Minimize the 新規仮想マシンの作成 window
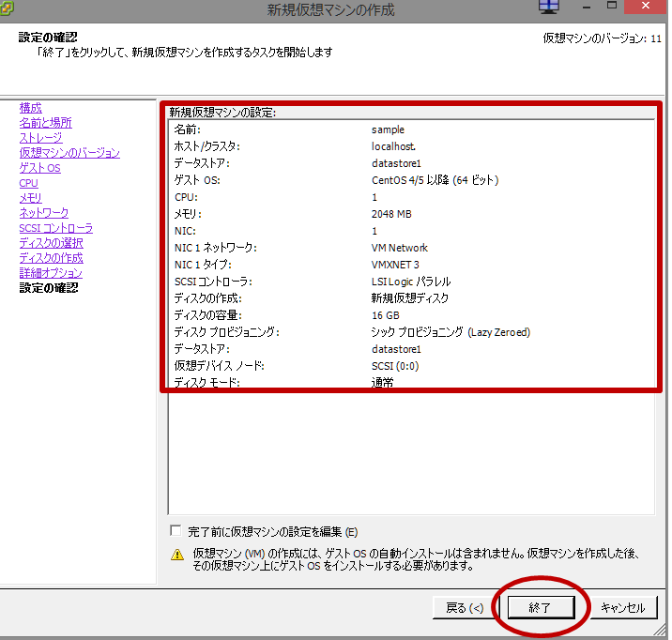Viewport: 672px width, 640px height. (x=587, y=8)
